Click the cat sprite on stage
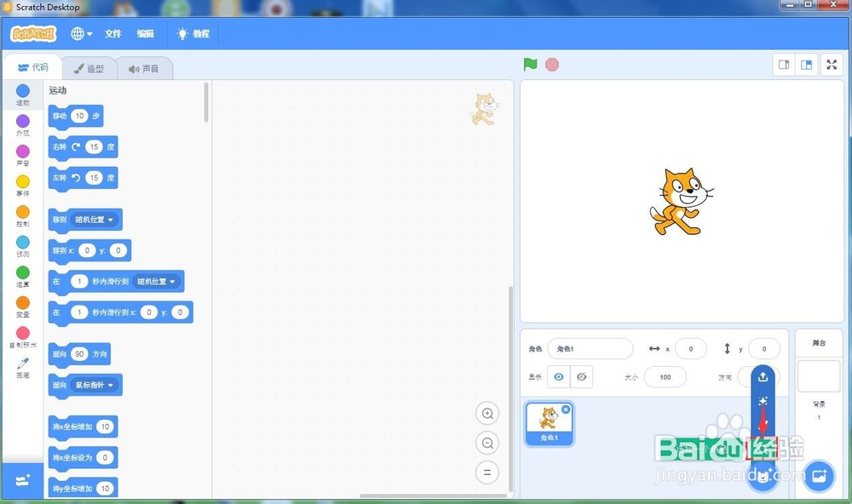852x504 pixels. [x=682, y=202]
